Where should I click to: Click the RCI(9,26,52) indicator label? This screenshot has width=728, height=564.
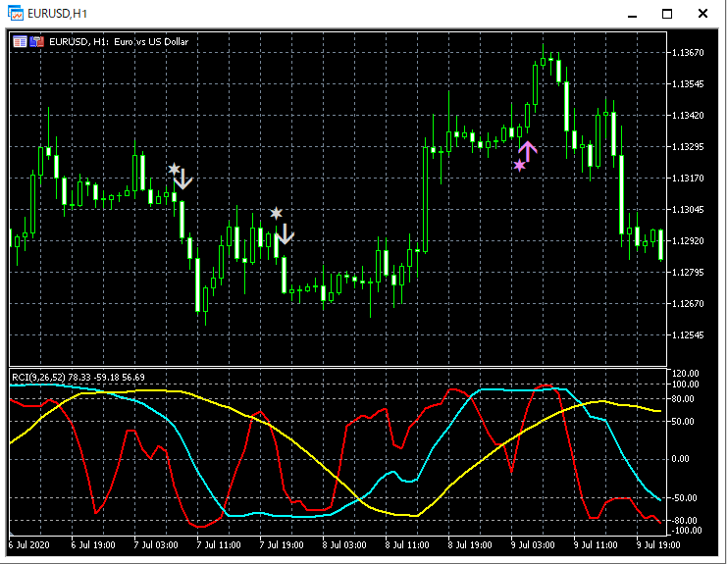click(x=78, y=377)
